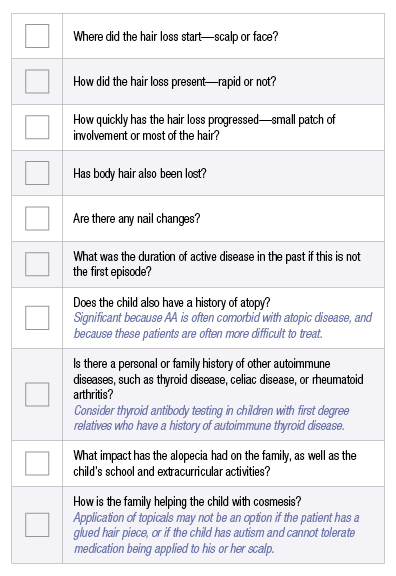Mark the body hair lost checkbox

coord(37,173)
